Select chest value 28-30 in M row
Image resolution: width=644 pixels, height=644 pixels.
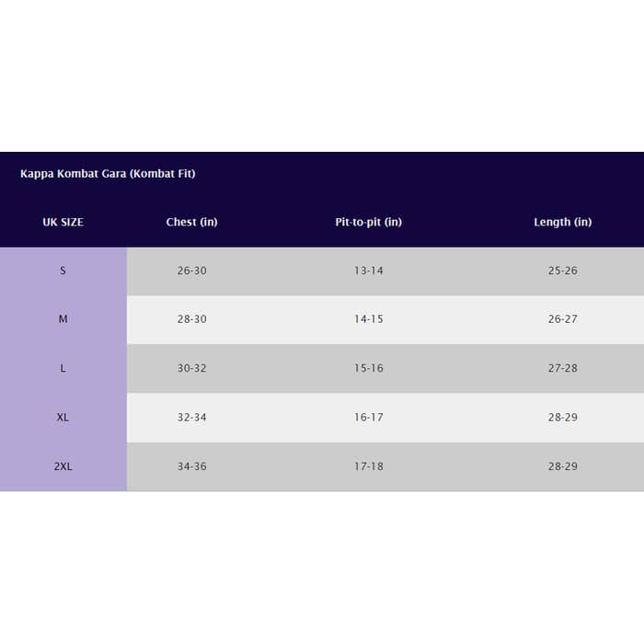tap(191, 319)
